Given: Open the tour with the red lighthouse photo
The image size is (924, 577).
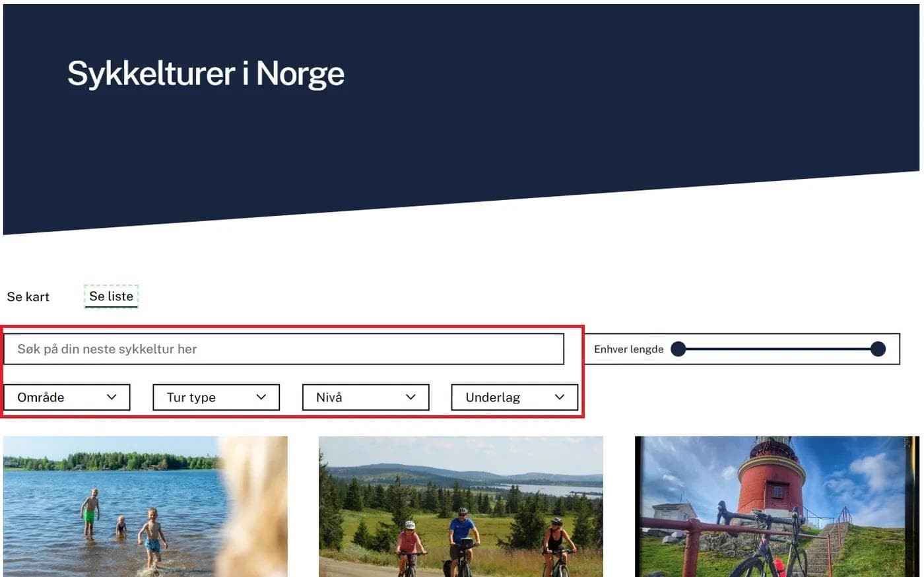Looking at the screenshot, I should pyautogui.click(x=776, y=506).
